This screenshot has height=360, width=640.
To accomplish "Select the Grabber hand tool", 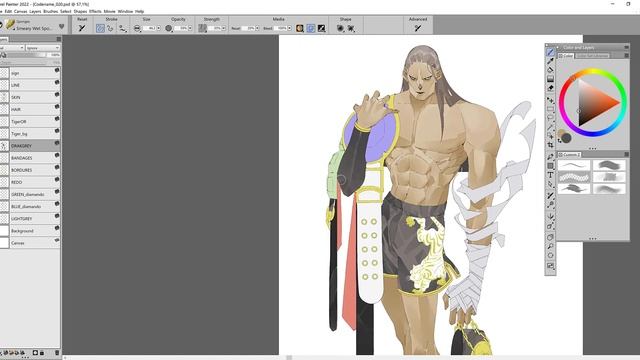I will tap(550, 238).
